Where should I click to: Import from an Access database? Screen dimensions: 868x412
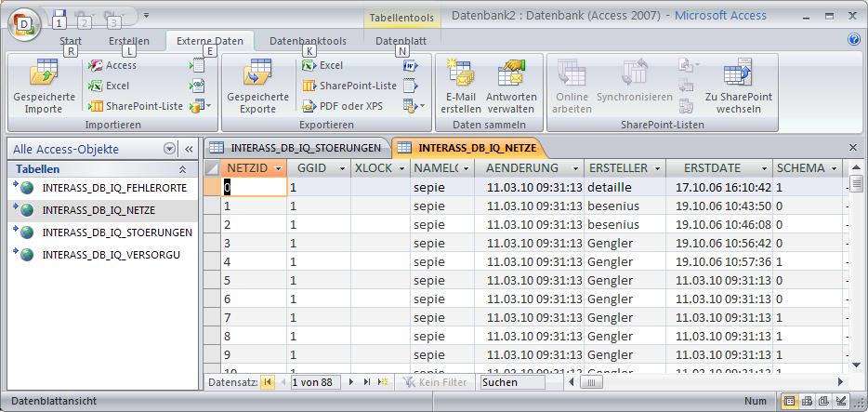[112, 65]
